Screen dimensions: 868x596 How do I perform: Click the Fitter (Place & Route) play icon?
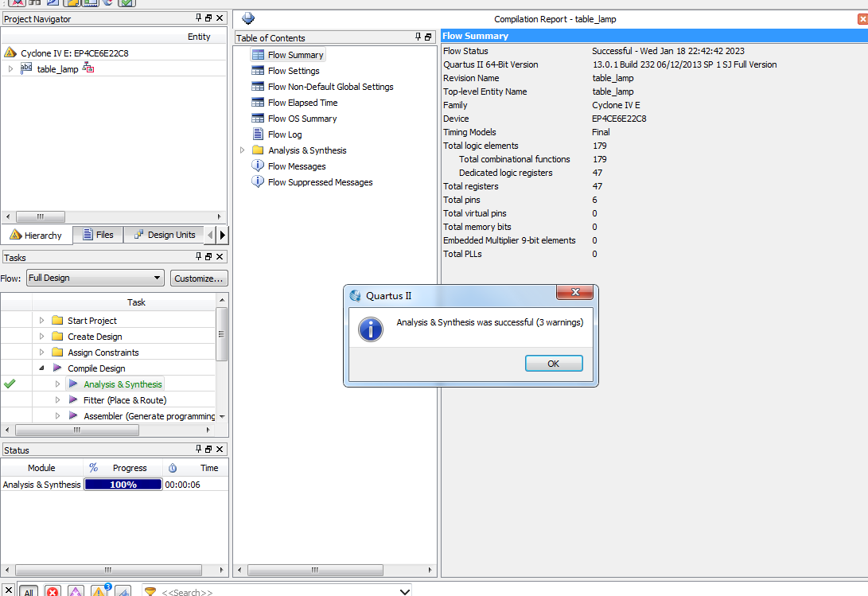coord(73,399)
